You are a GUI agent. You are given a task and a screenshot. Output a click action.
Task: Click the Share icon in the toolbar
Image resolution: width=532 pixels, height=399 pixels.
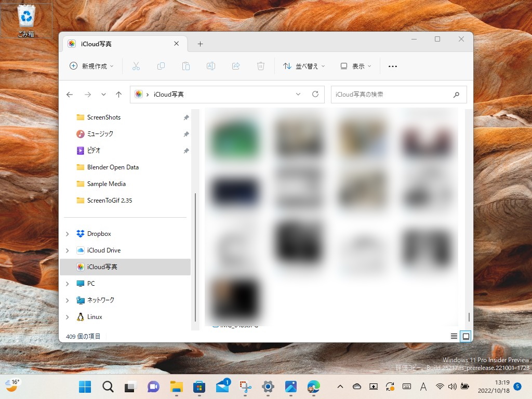[x=236, y=66]
